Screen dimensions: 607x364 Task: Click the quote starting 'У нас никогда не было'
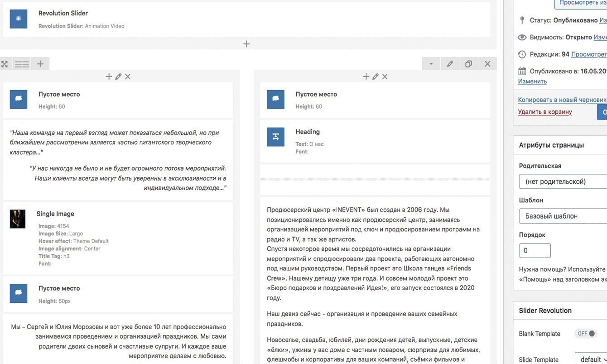[128, 178]
